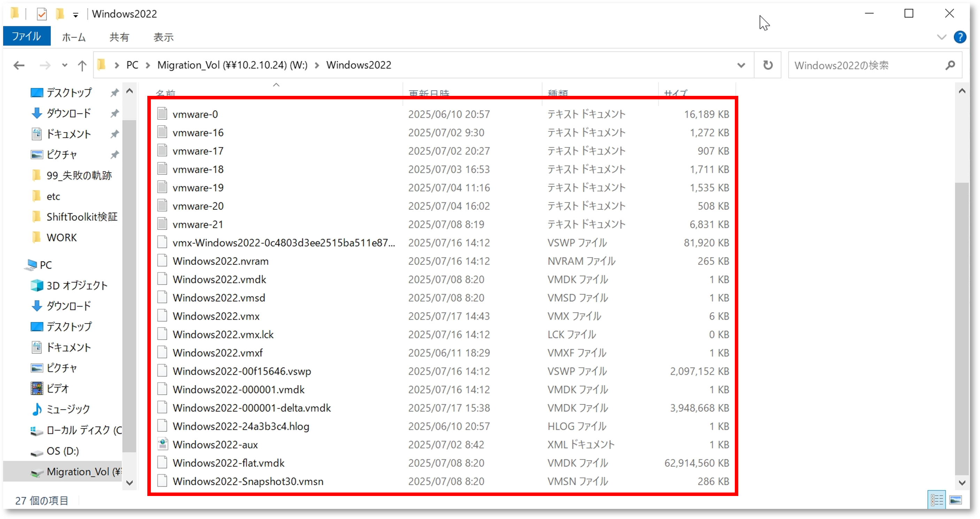The height and width of the screenshot is (519, 980).
Task: Open the Explorer help icon
Action: (x=960, y=37)
